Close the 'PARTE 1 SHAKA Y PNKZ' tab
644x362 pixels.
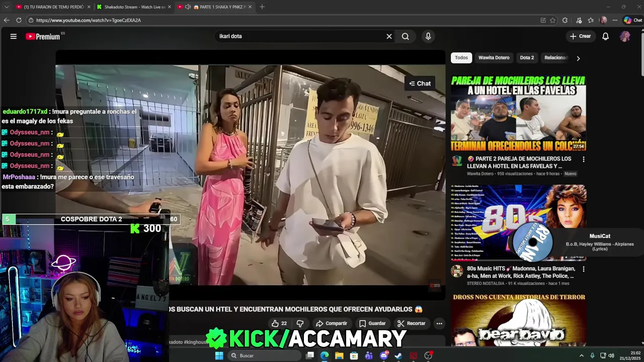click(x=251, y=7)
